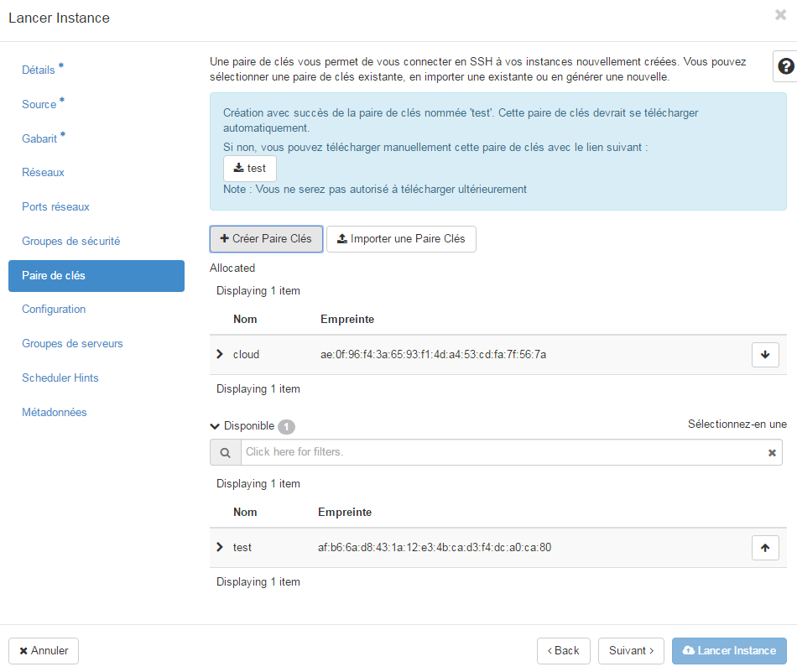Open the Métadonnées step
Viewport: 797px width, 672px height.
point(55,412)
